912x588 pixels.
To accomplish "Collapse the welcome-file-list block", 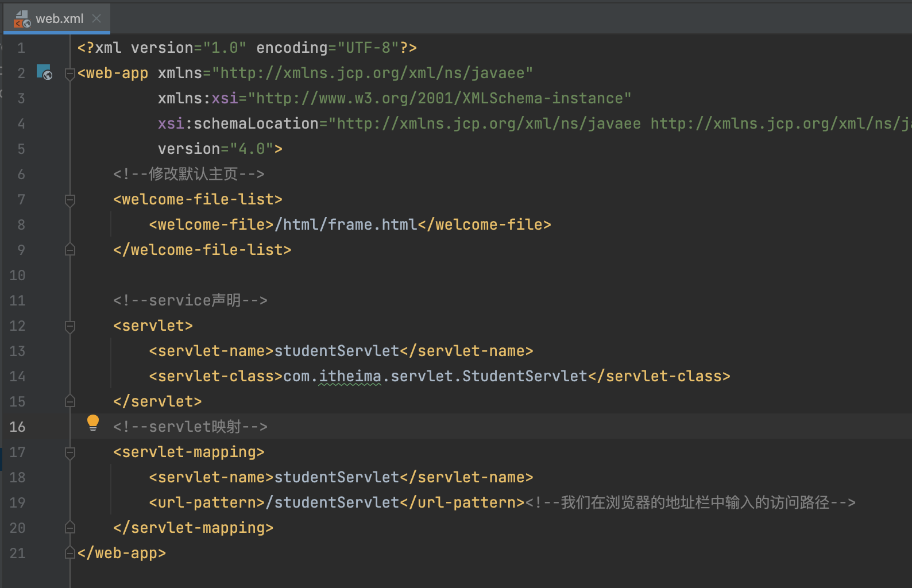I will pyautogui.click(x=70, y=200).
